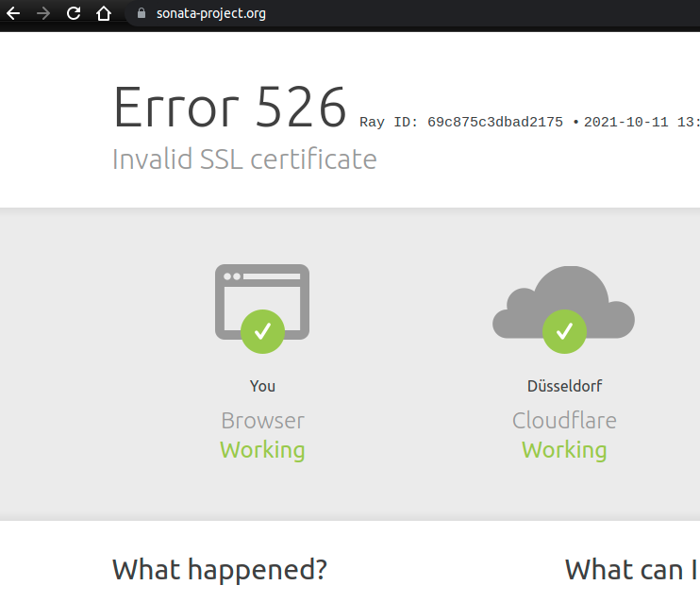The image size is (700, 602).
Task: Select the Ray ID 69c875c3dbad2175 text
Action: (x=461, y=122)
